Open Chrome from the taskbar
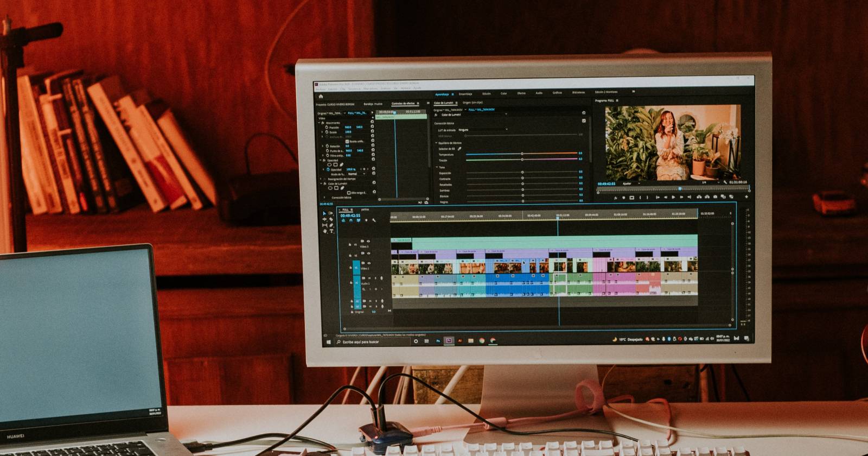This screenshot has height=456, width=868. click(x=482, y=341)
